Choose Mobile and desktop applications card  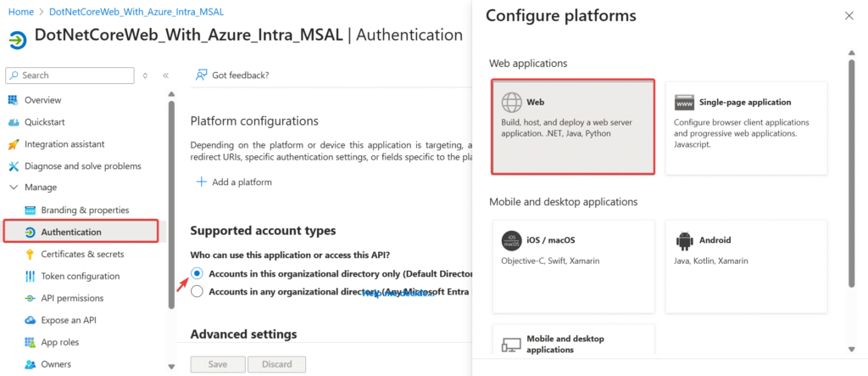[x=574, y=340]
